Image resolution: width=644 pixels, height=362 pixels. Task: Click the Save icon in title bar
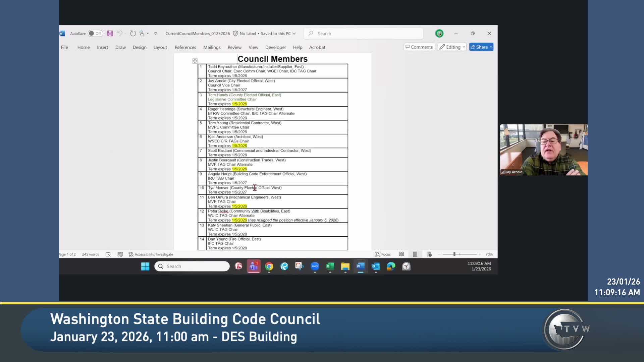[x=110, y=34]
